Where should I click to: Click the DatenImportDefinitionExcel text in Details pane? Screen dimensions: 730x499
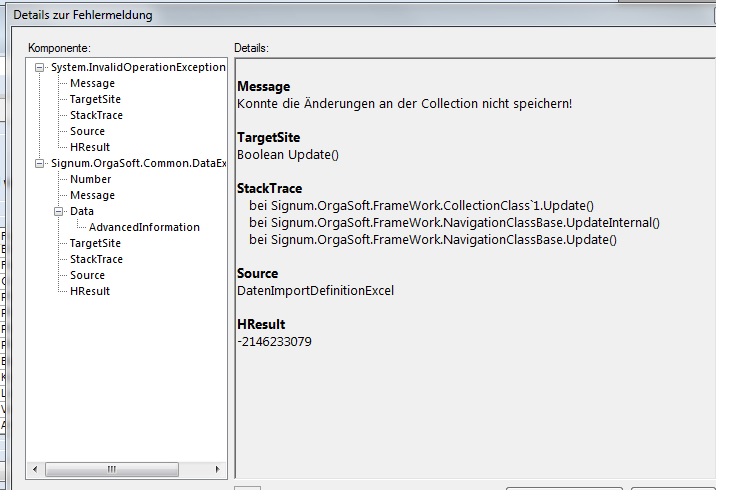[315, 291]
